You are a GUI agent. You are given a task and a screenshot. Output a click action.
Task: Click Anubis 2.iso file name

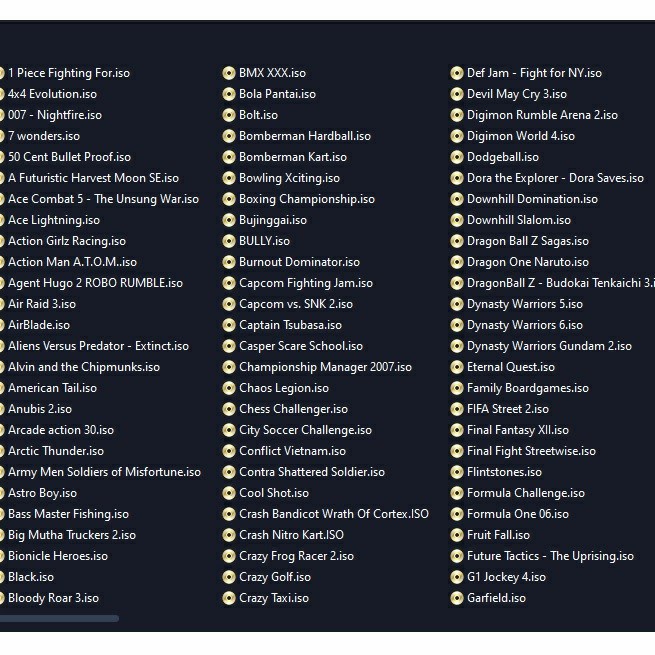tap(40, 409)
